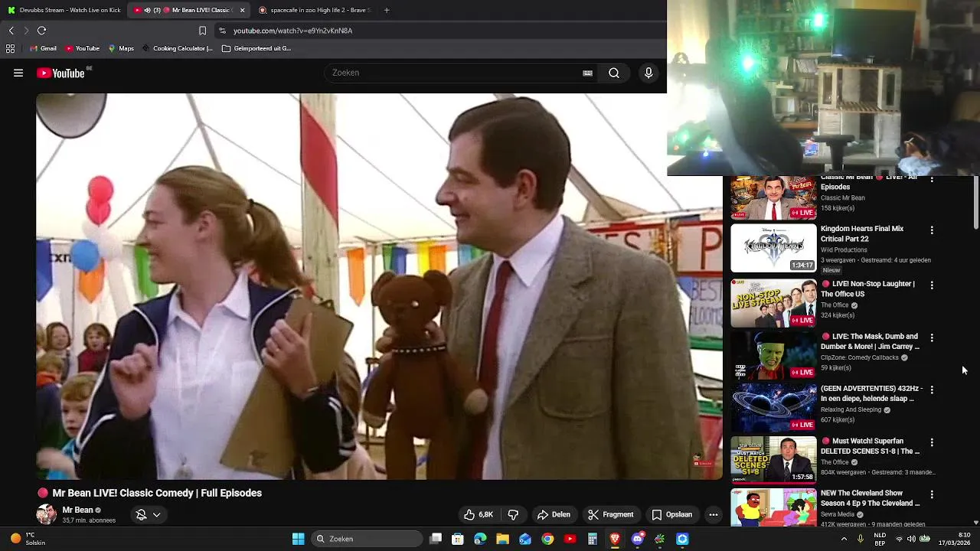Click the address bar URL youtube.com/watch
The width and height of the screenshot is (980, 551).
292,31
